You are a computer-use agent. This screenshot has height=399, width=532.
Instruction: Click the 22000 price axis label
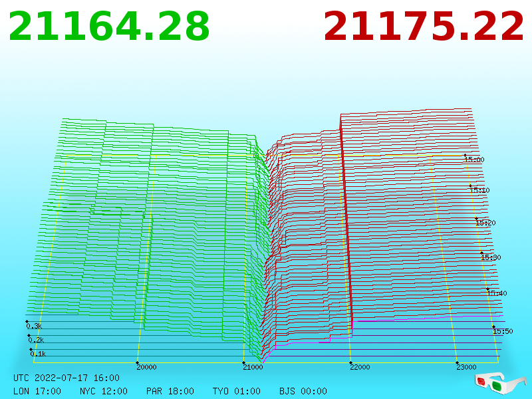pyautogui.click(x=360, y=367)
